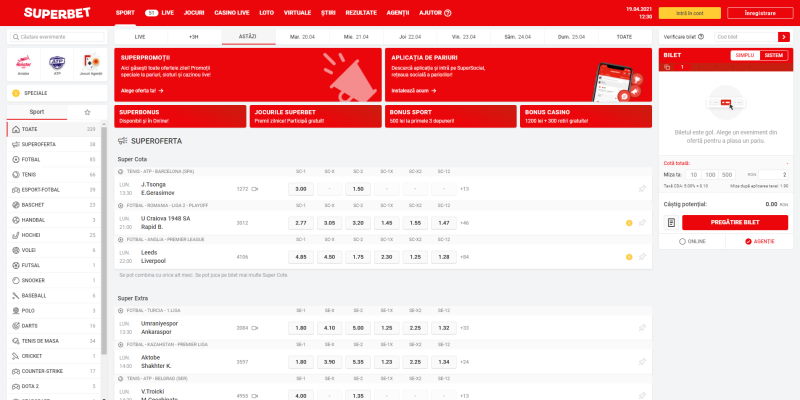Expand +84 markets for Leeds vs Liverpool
Image resolution: width=800 pixels, height=400 pixels.
(x=464, y=257)
